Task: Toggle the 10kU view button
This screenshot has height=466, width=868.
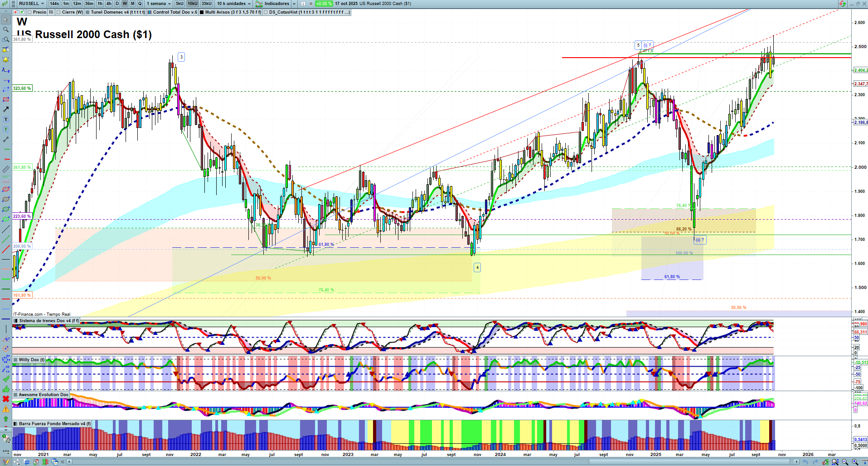Action: pos(193,4)
